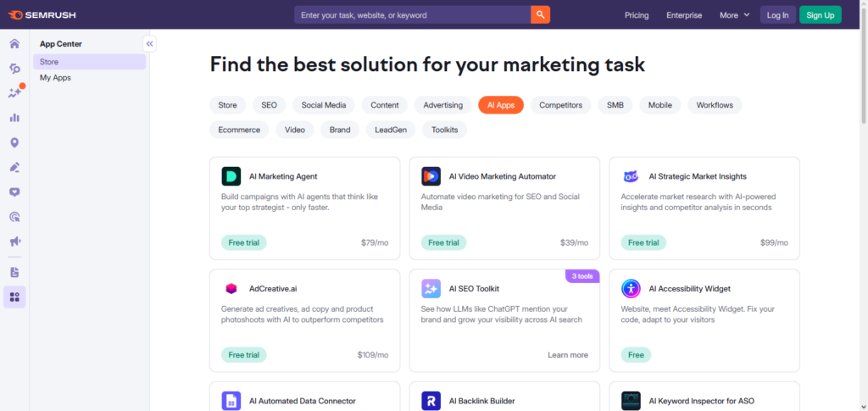Open the bar chart Traffic sidebar icon
Image resolution: width=868 pixels, height=411 pixels.
coord(14,118)
